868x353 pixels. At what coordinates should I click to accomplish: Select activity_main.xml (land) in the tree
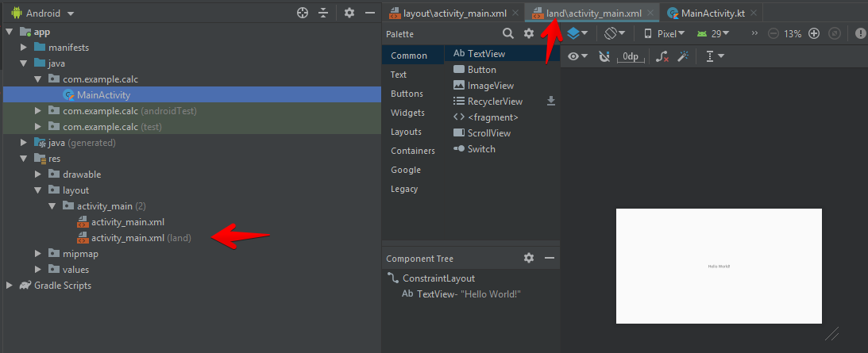click(141, 238)
